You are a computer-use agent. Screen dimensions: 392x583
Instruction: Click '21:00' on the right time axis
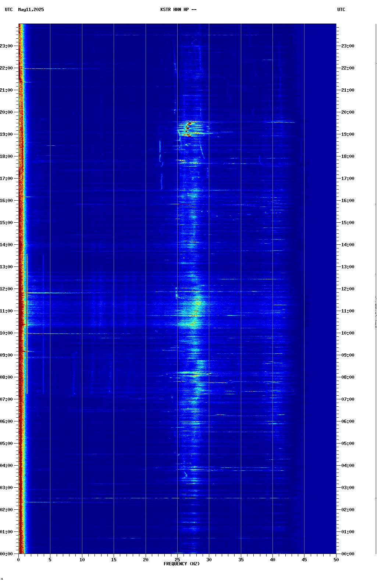coord(348,90)
